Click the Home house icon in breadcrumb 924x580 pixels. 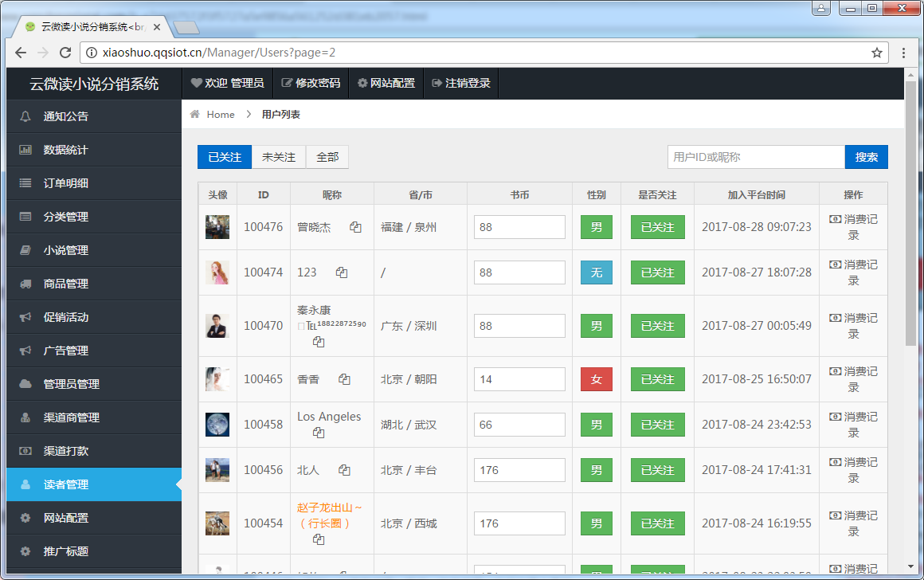click(x=195, y=115)
